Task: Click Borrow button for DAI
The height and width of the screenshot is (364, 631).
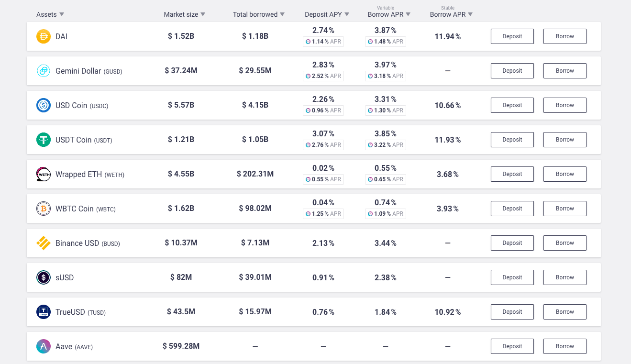Action: click(x=565, y=36)
